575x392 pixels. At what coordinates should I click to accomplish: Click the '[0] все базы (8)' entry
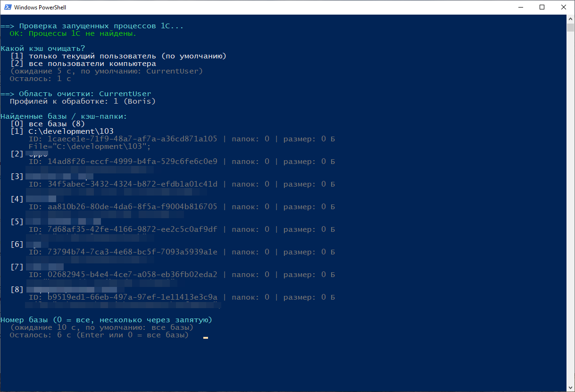click(x=48, y=124)
